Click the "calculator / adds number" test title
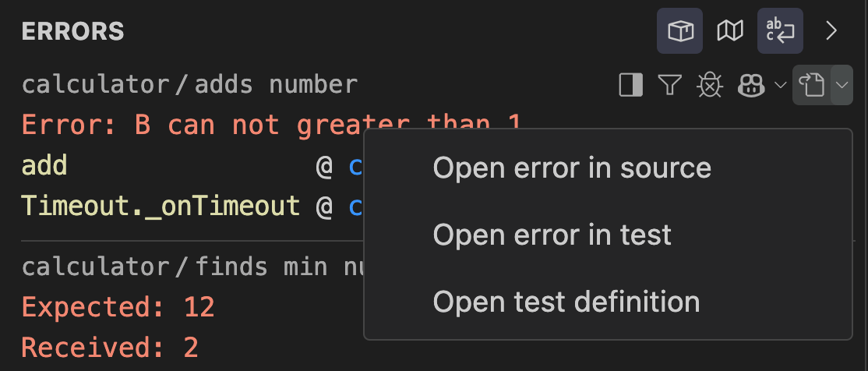Image resolution: width=868 pixels, height=371 pixels. pos(189,84)
